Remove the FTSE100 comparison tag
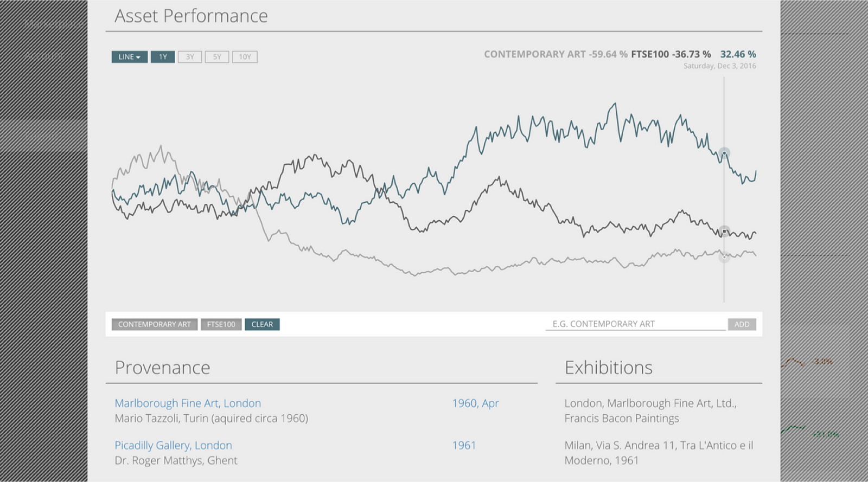868x482 pixels. point(221,324)
